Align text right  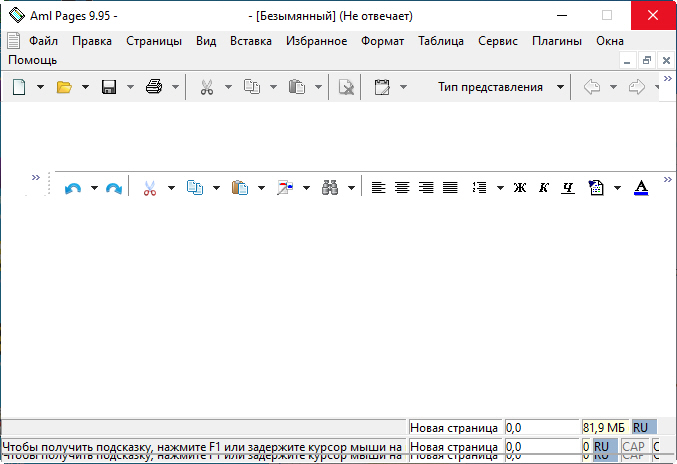click(426, 188)
